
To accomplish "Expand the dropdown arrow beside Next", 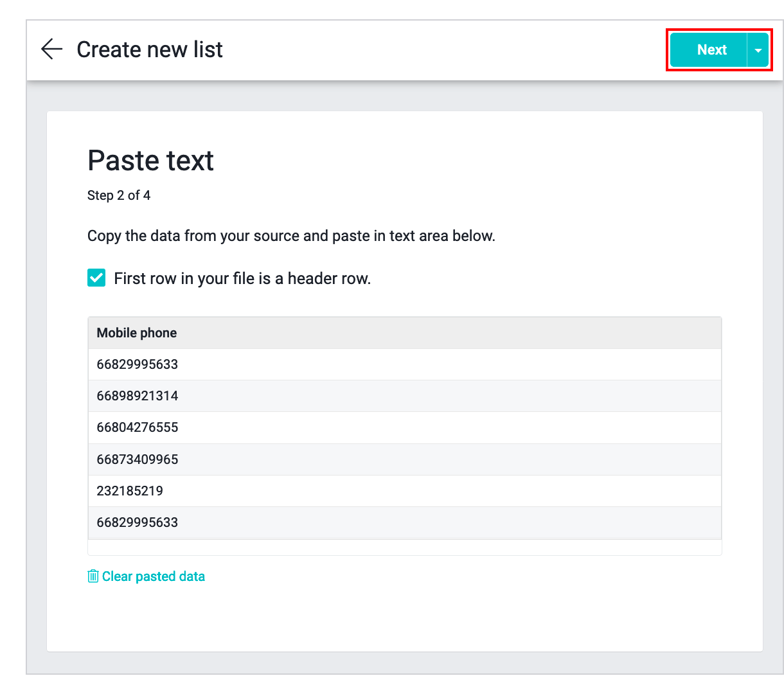I will [x=758, y=50].
